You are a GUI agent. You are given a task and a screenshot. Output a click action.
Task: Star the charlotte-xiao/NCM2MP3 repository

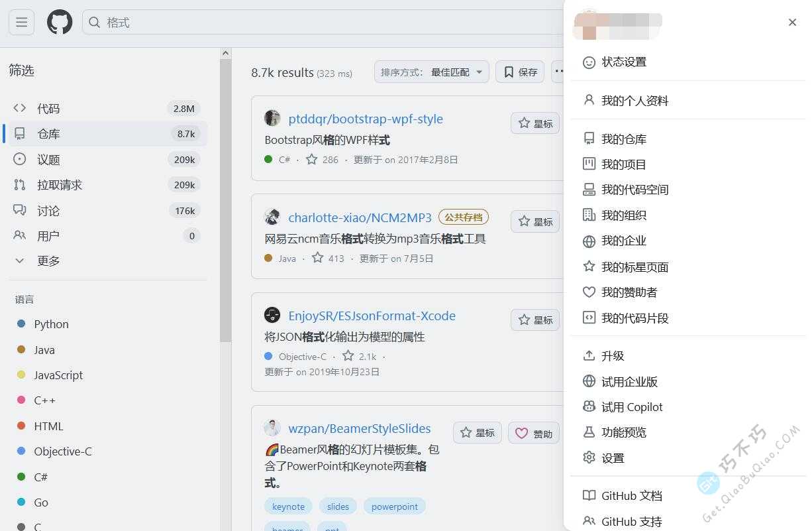(534, 221)
